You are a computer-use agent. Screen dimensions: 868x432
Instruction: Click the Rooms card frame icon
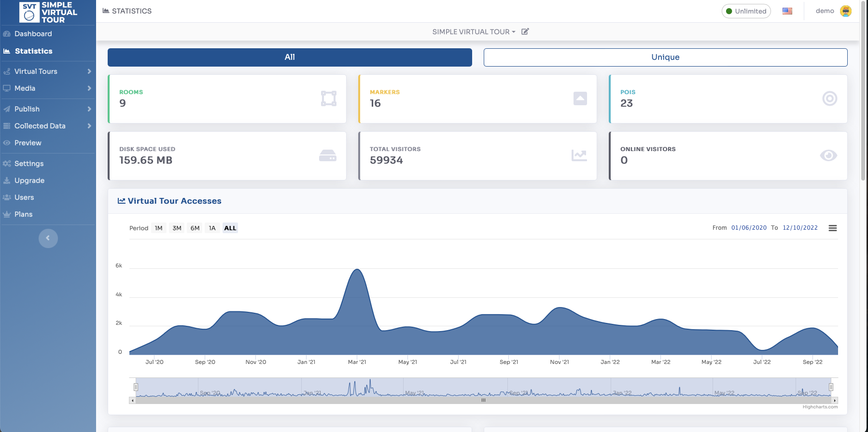(329, 98)
